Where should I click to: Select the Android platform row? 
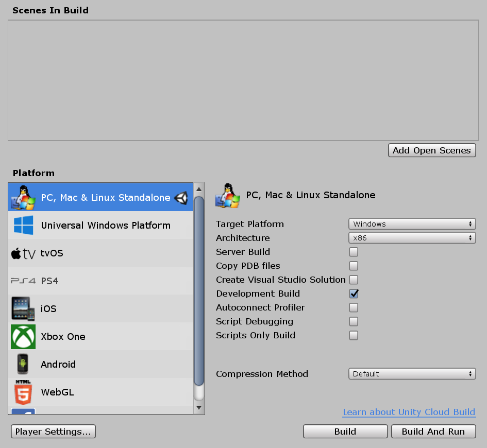tap(100, 364)
